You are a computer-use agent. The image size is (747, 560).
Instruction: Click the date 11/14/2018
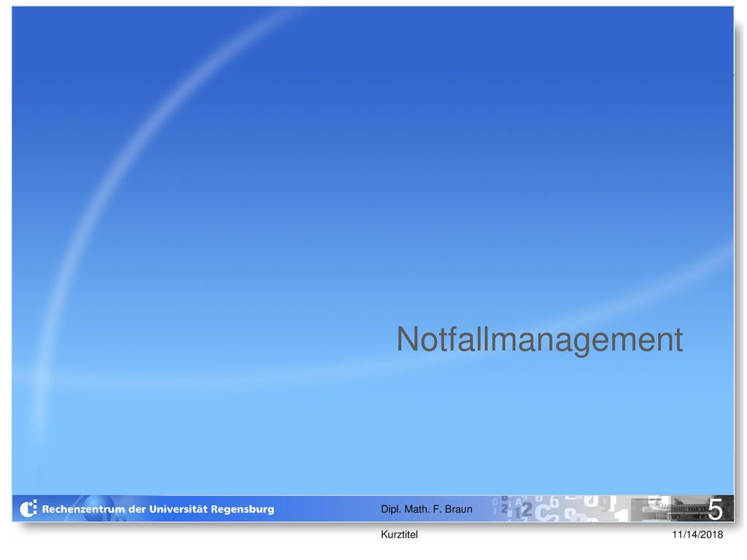[x=697, y=534]
